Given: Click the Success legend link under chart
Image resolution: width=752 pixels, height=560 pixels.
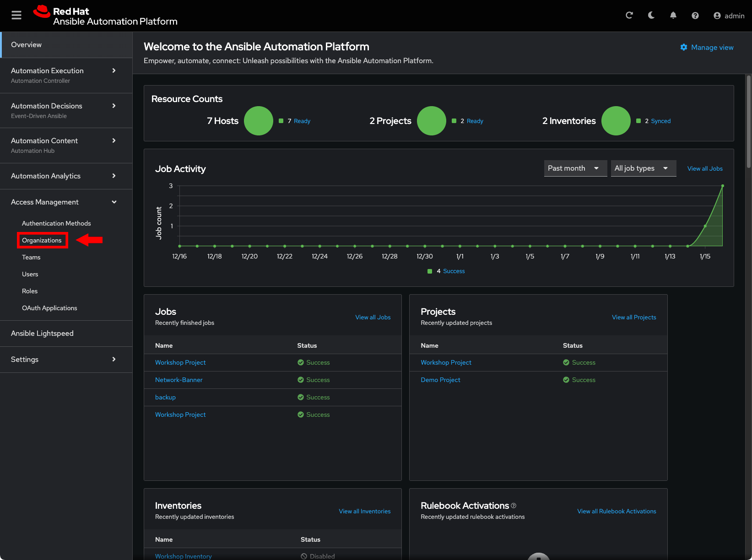Looking at the screenshot, I should click(x=454, y=271).
